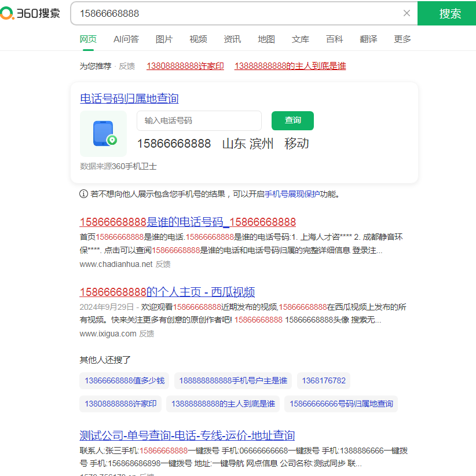The height and width of the screenshot is (476, 476).
Task: Click the 2024年9月29日 date text
Action: point(107,307)
